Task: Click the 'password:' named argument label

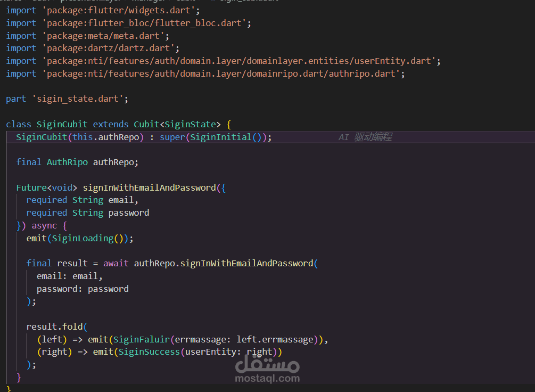Action: click(60, 289)
